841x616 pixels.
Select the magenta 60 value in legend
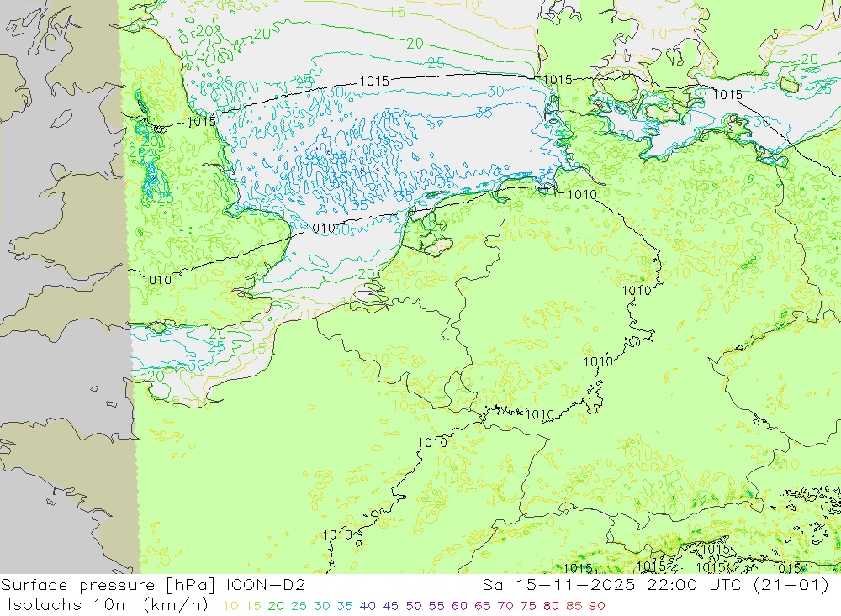click(459, 606)
